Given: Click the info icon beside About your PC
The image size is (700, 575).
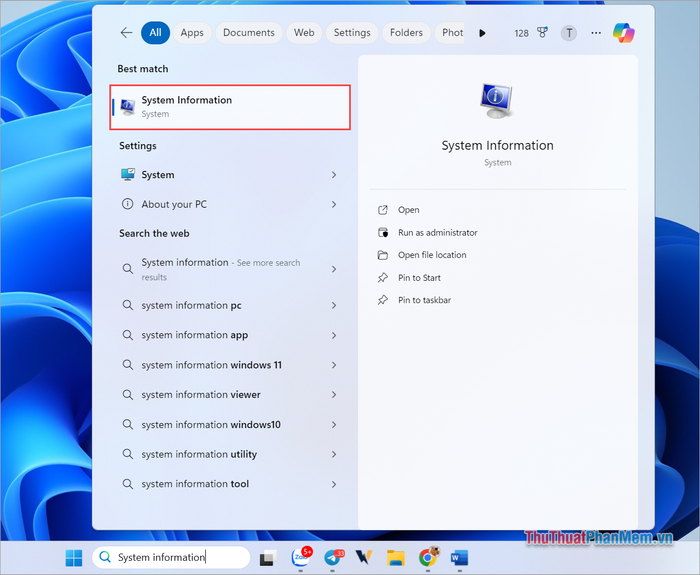Looking at the screenshot, I should (x=127, y=204).
